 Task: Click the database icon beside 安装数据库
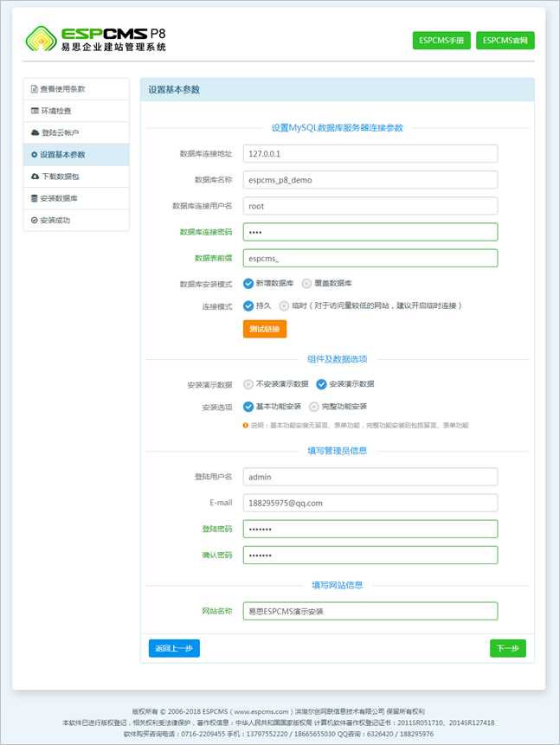[35, 198]
